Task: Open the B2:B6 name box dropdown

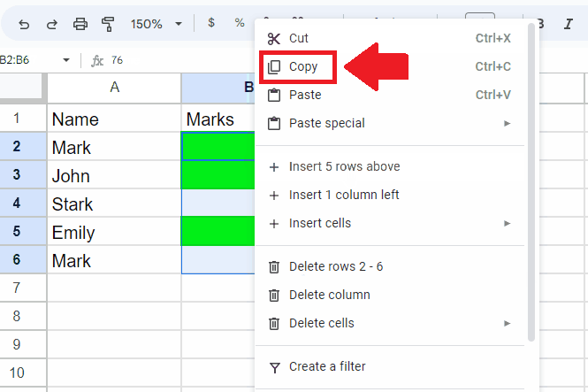Action: coord(66,60)
